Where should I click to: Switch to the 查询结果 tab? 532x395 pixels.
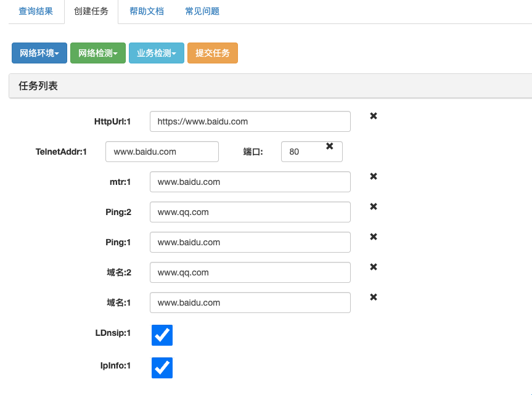pos(36,11)
